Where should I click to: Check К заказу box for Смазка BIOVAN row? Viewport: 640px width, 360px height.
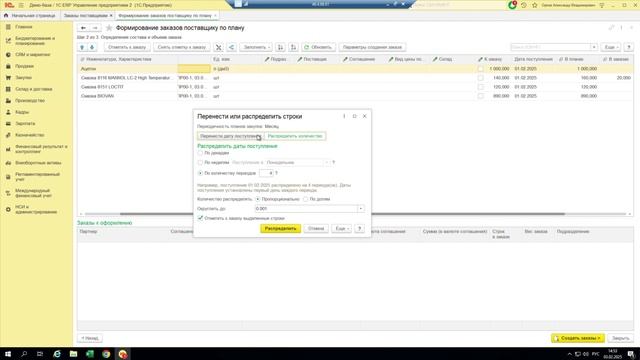[480, 96]
